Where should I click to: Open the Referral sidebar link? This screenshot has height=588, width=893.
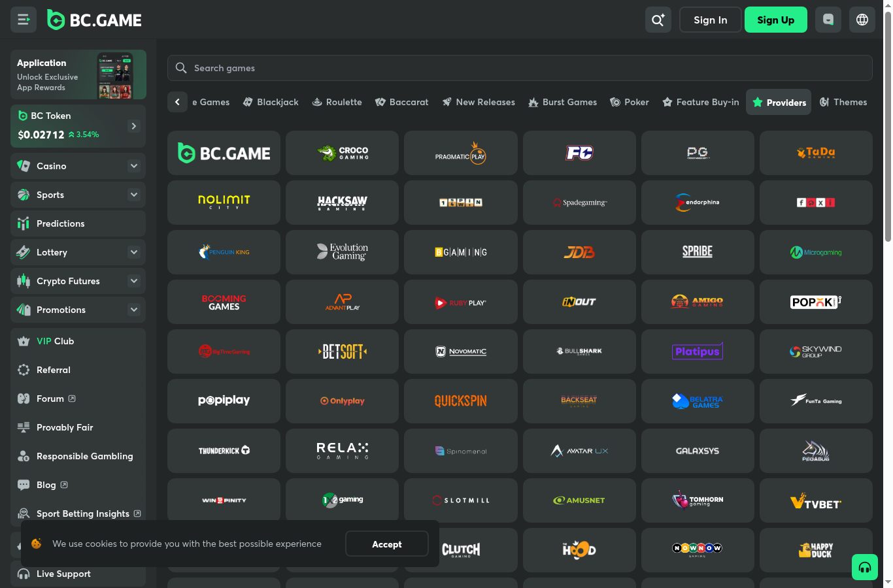pos(78,370)
